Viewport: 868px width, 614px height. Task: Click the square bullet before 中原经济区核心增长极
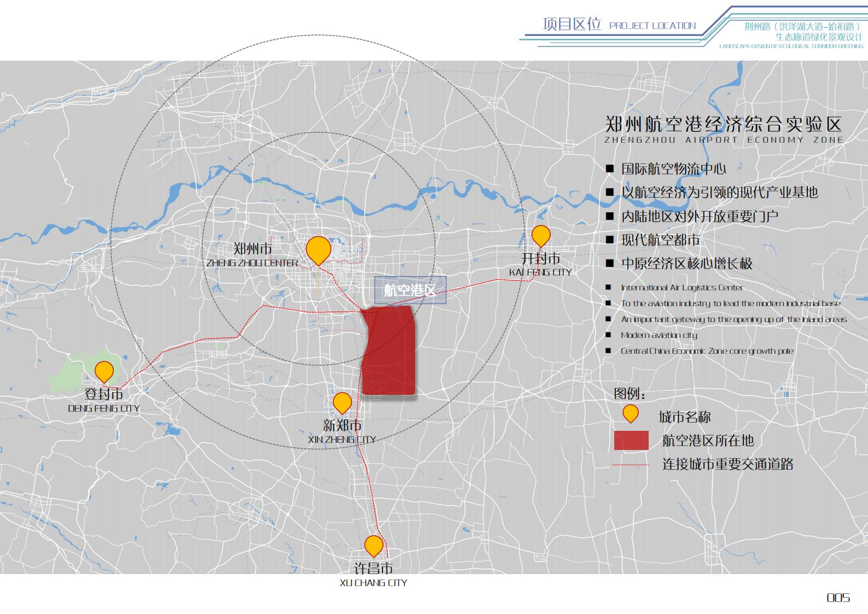[x=610, y=264]
